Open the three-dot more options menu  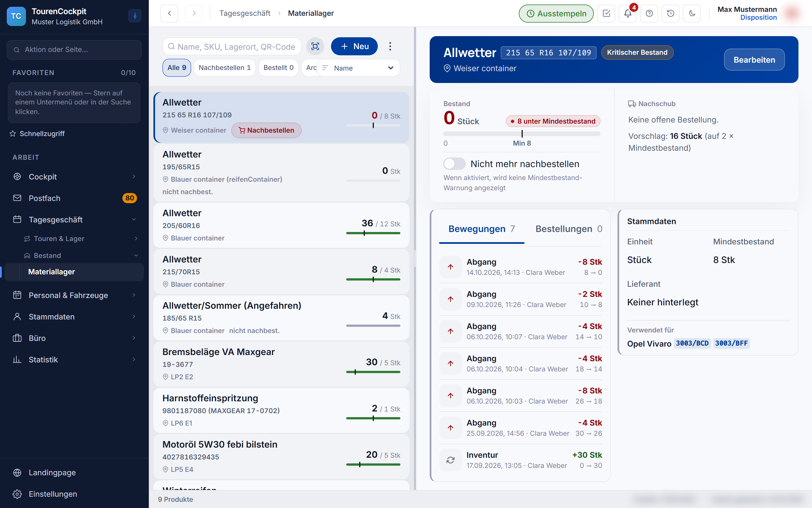pos(390,46)
